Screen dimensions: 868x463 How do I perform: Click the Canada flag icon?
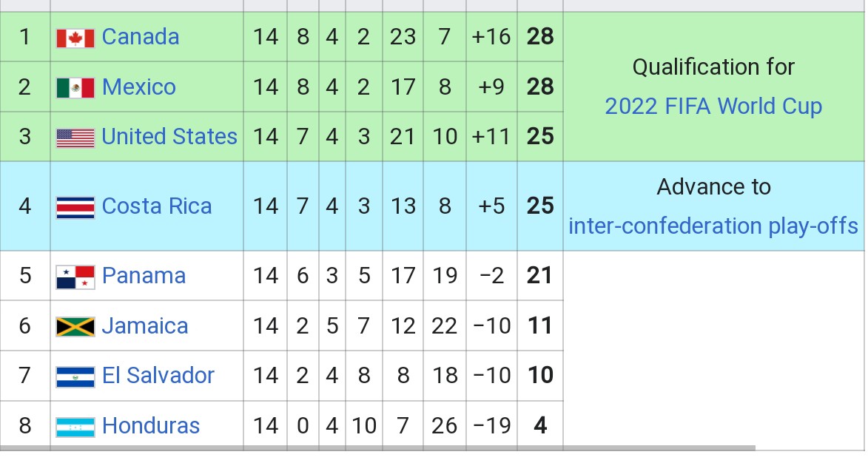point(75,38)
